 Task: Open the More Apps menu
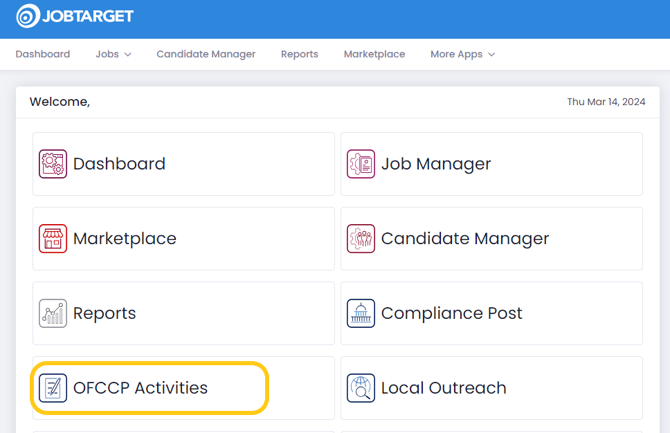pyautogui.click(x=463, y=54)
